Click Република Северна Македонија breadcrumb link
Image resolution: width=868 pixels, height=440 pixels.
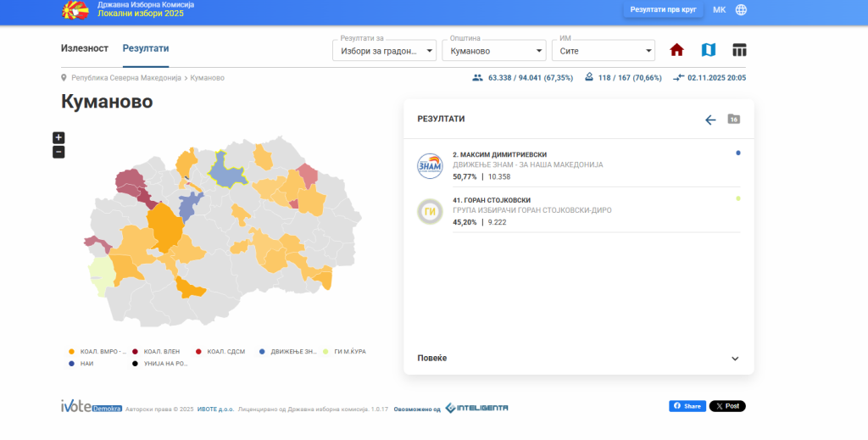pos(126,78)
